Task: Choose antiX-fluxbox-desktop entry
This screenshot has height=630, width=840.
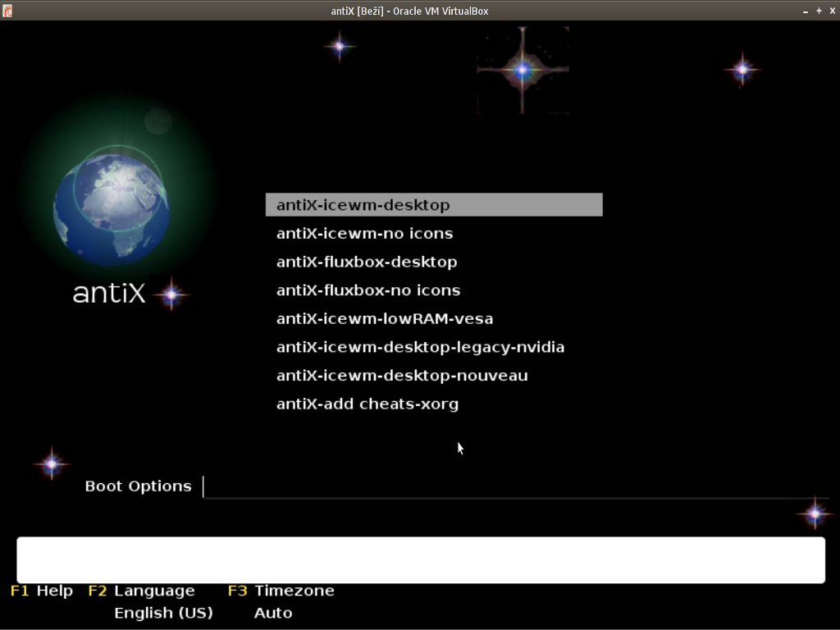Action: [x=367, y=262]
